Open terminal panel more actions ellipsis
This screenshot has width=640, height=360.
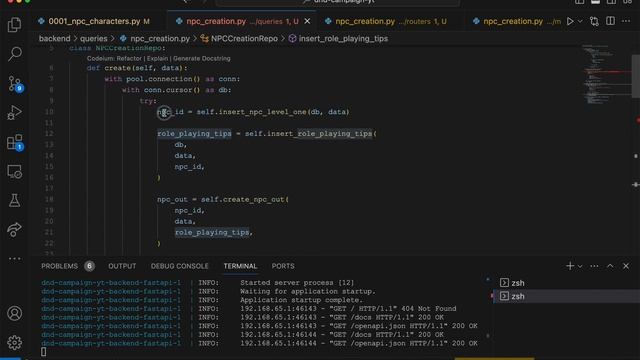click(594, 266)
